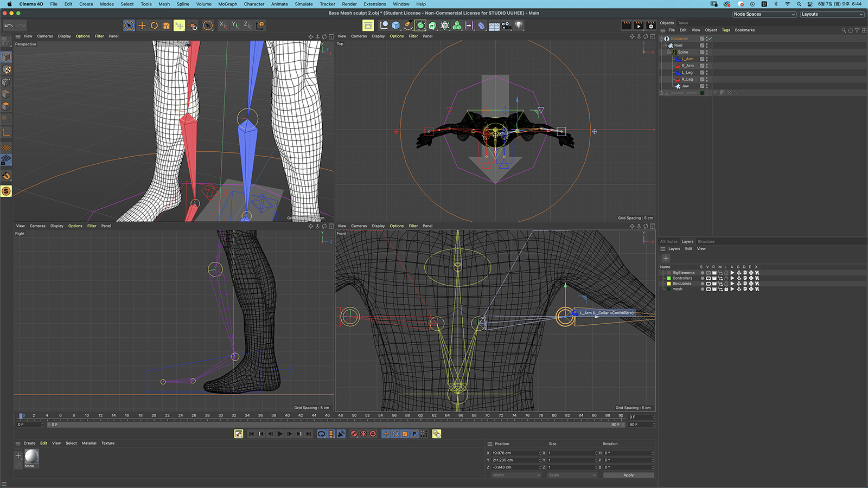Collapse the Spine object tree node
Image resolution: width=868 pixels, height=488 pixels.
(x=669, y=52)
